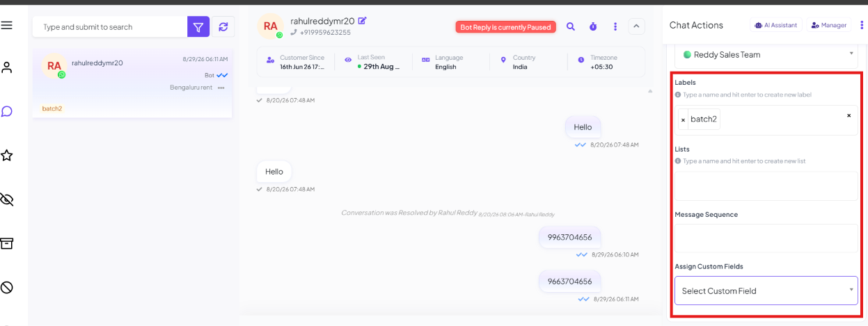Image resolution: width=868 pixels, height=326 pixels.
Task: Open the Manager button
Action: click(829, 25)
